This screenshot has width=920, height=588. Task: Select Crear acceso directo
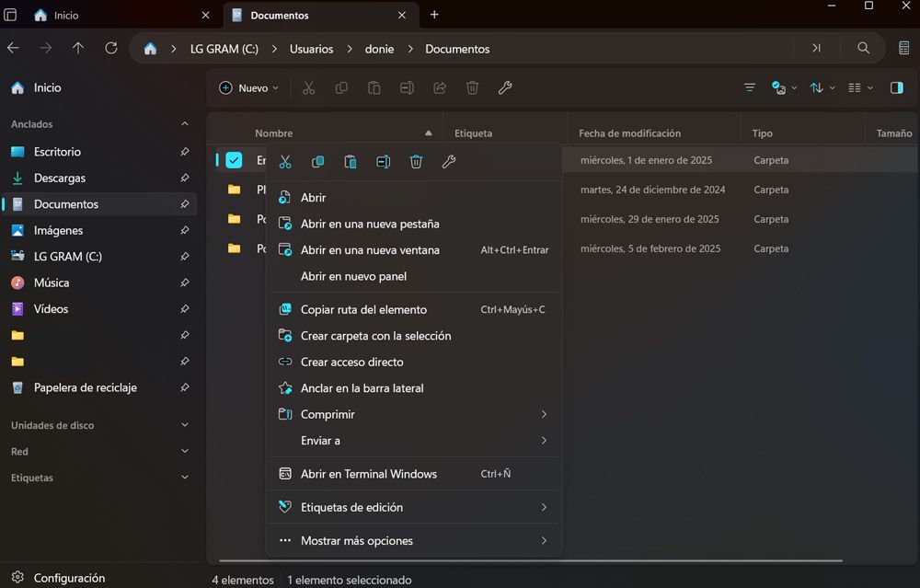click(414, 362)
